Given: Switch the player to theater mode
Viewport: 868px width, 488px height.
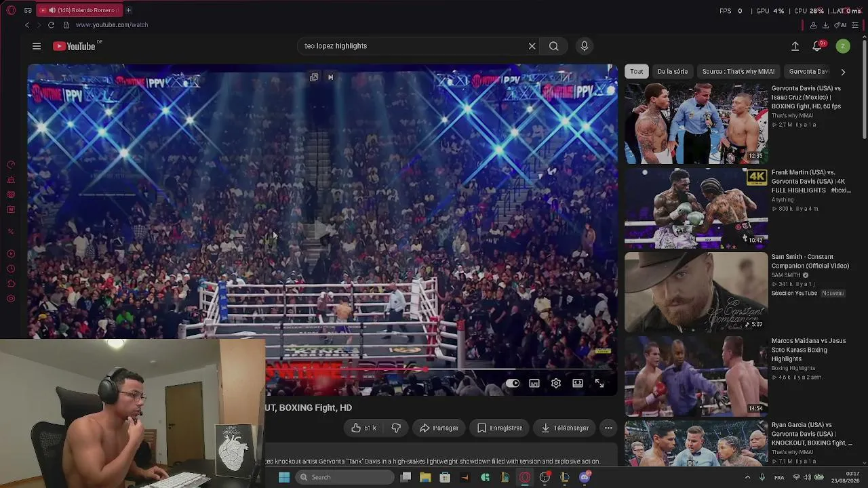Looking at the screenshot, I should pyautogui.click(x=578, y=384).
